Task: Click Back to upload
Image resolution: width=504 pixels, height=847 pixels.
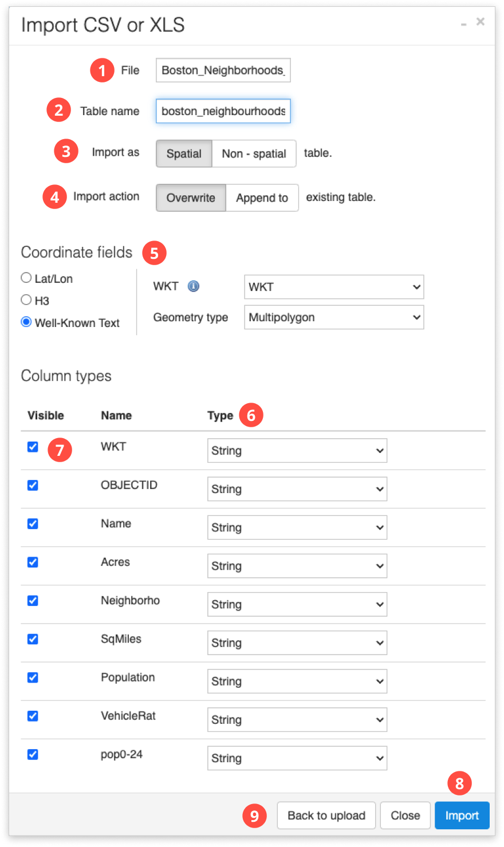Action: pyautogui.click(x=326, y=815)
